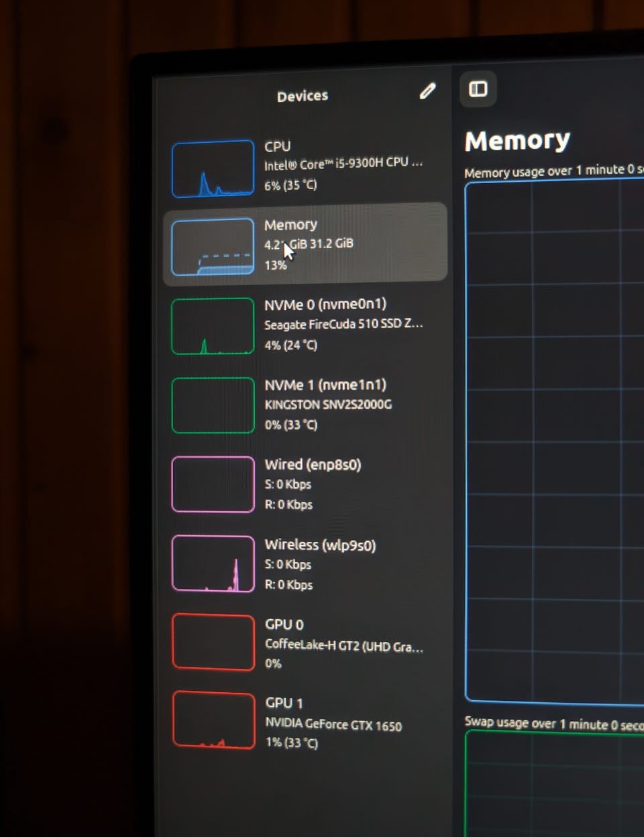Click Wireless R: 0 Kbps receive rate
The height and width of the screenshot is (837, 644).
pos(288,585)
